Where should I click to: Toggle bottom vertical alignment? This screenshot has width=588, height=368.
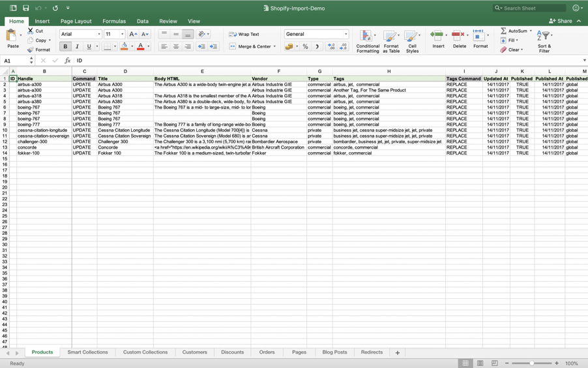coord(188,34)
